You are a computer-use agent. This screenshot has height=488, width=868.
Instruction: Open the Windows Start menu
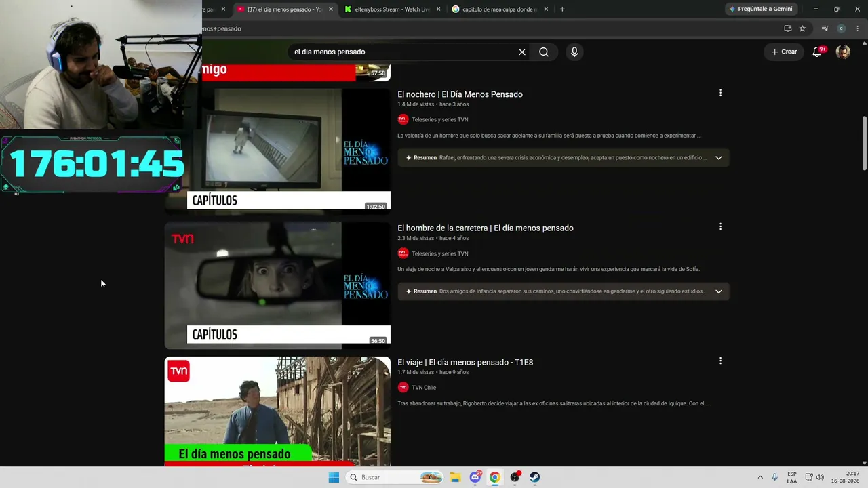coord(334,477)
